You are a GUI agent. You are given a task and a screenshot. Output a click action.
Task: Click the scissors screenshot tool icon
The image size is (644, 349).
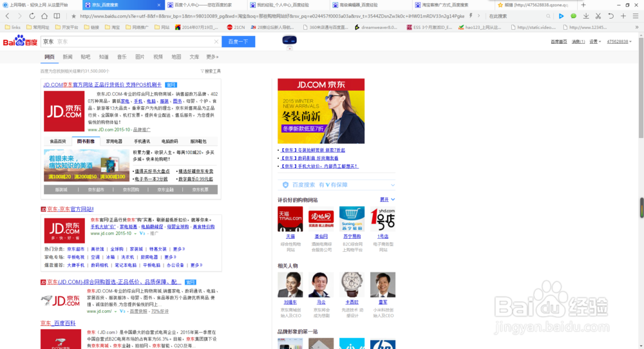point(598,16)
